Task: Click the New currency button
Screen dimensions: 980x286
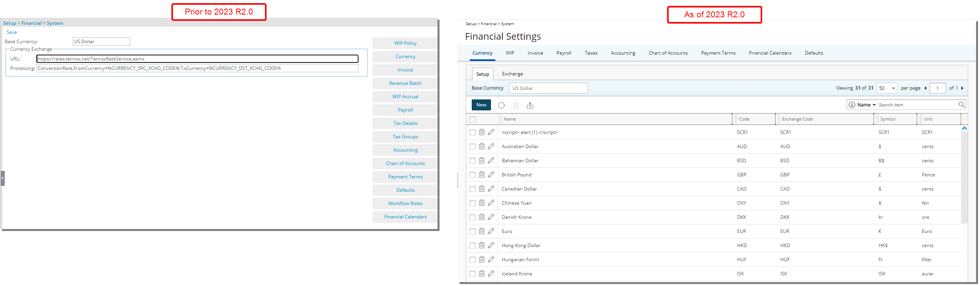Action: [481, 105]
